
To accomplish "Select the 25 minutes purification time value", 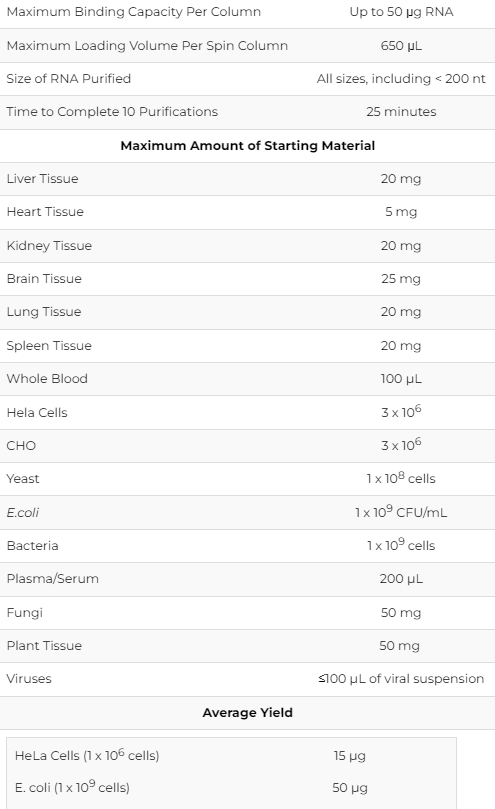I will tap(401, 111).
